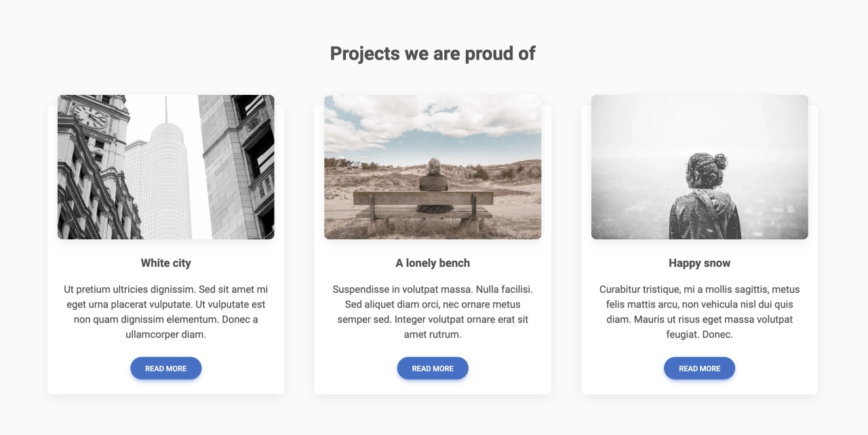The image size is (868, 435).
Task: Open Read More for A lonely bench
Action: coord(433,369)
